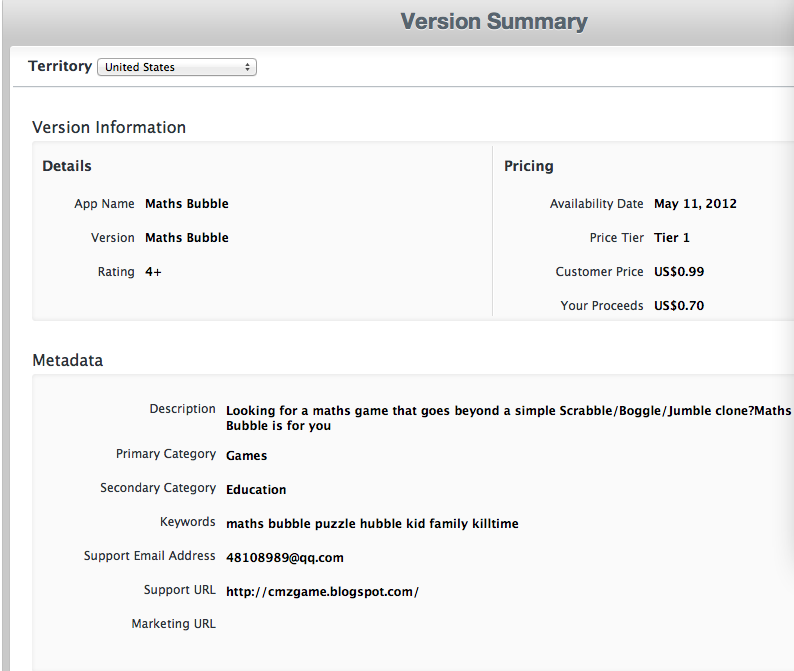Select Your Proceeds value US$0.70
The height and width of the screenshot is (671, 794).
click(679, 306)
